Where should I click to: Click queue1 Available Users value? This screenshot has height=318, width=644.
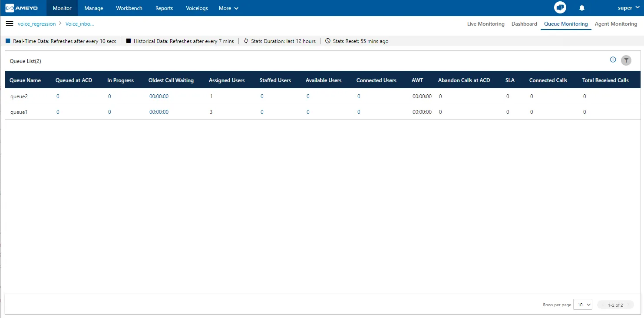308,112
